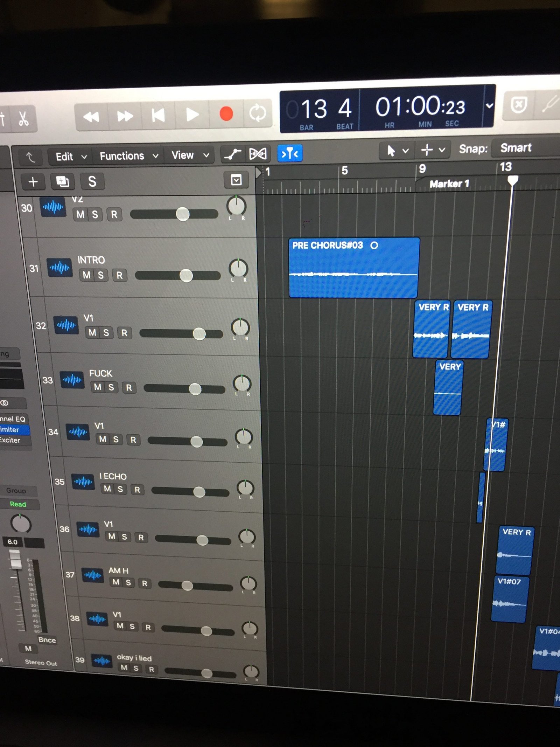The width and height of the screenshot is (560, 747).
Task: Click the bar position display 13 4
Action: (x=325, y=109)
